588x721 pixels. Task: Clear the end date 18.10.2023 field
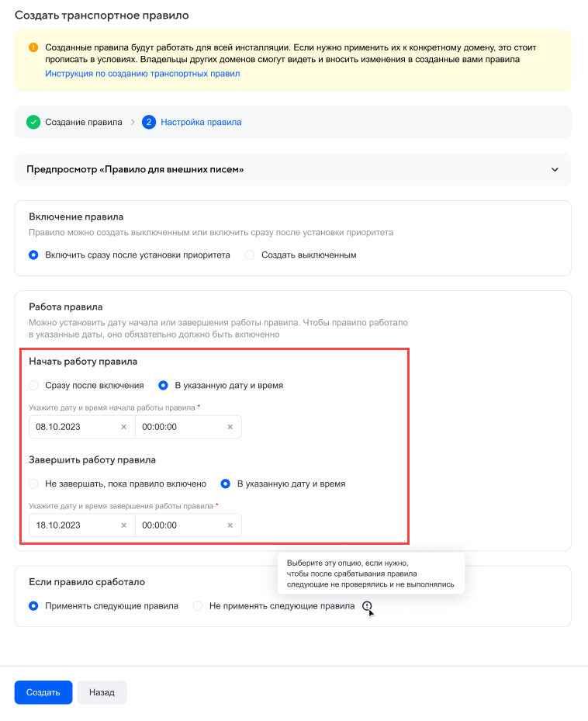click(123, 525)
